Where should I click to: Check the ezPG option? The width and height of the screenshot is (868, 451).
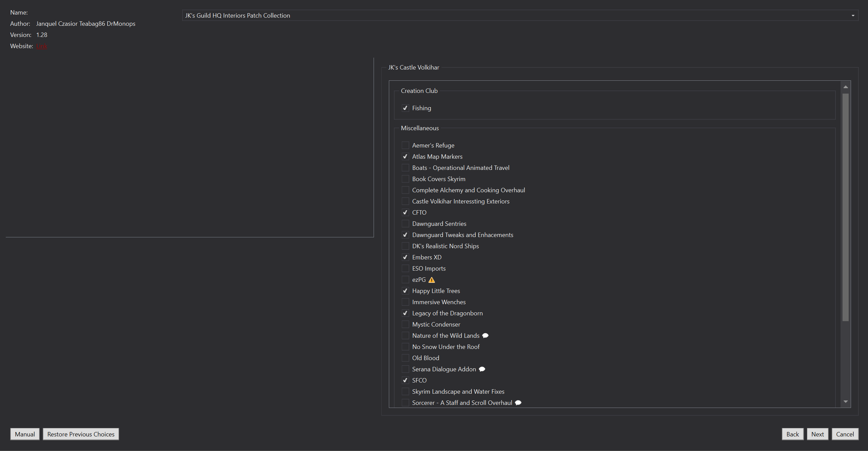pyautogui.click(x=405, y=280)
